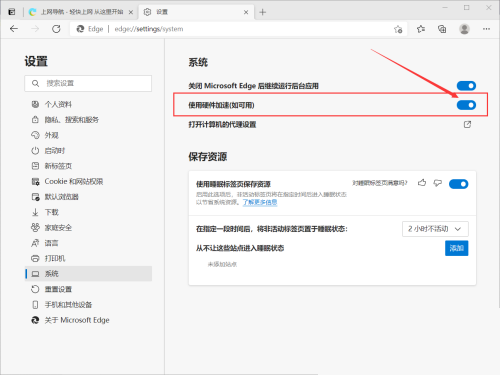Open 家庭安全 settings
The height and width of the screenshot is (375, 500).
tap(88, 228)
